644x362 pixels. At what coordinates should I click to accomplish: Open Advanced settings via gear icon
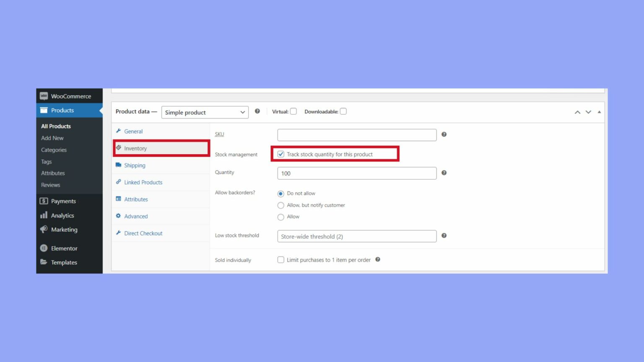pyautogui.click(x=119, y=216)
